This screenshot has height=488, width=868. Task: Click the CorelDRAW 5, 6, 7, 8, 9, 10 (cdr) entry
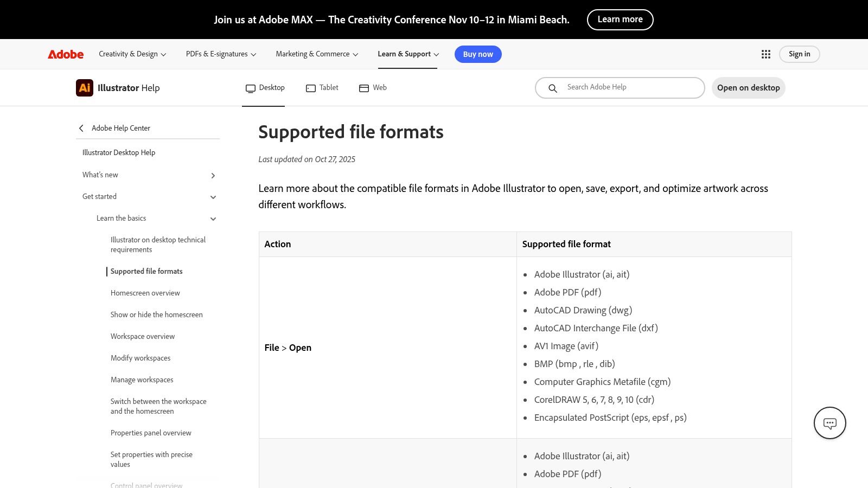[x=594, y=400]
